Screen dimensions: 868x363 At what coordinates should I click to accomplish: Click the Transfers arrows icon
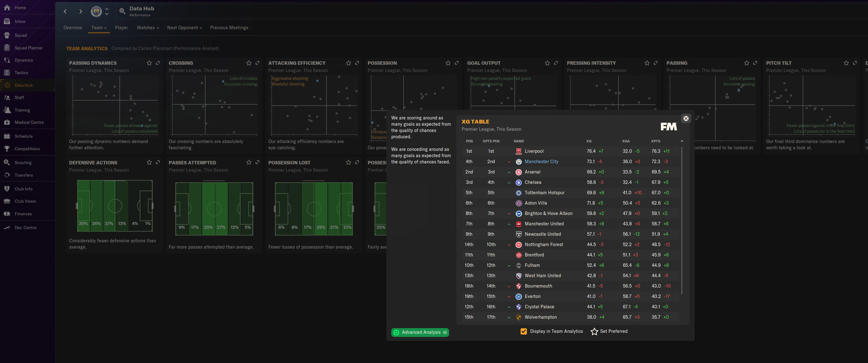[7, 175]
